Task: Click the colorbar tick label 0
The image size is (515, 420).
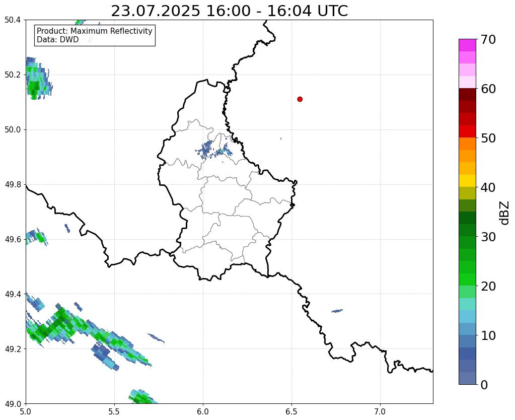Action: pos(484,385)
